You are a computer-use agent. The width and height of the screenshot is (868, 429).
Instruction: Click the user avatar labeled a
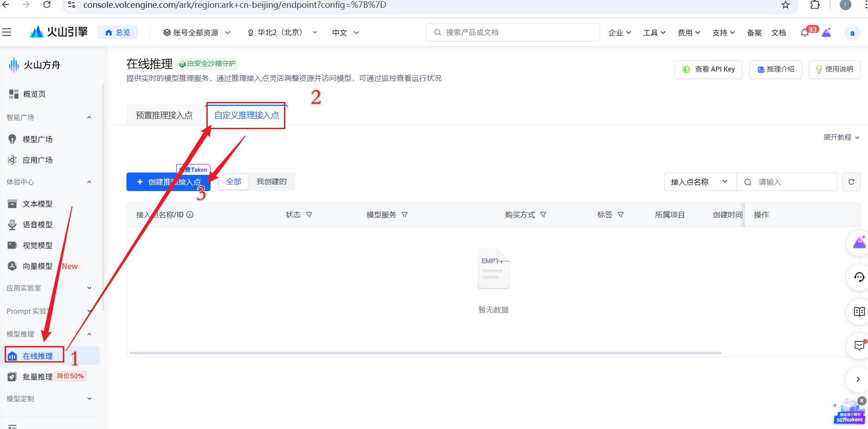tap(852, 33)
